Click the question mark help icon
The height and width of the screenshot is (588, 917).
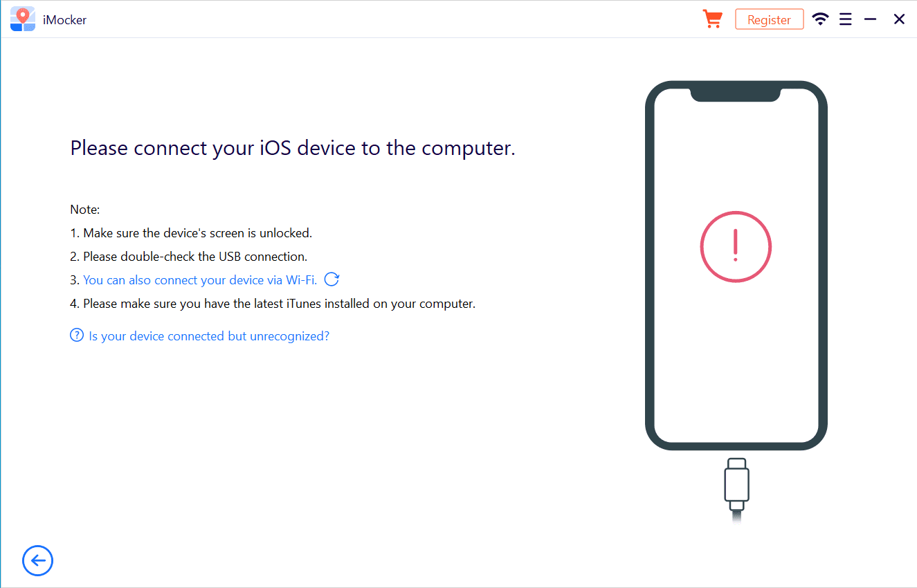coord(77,336)
